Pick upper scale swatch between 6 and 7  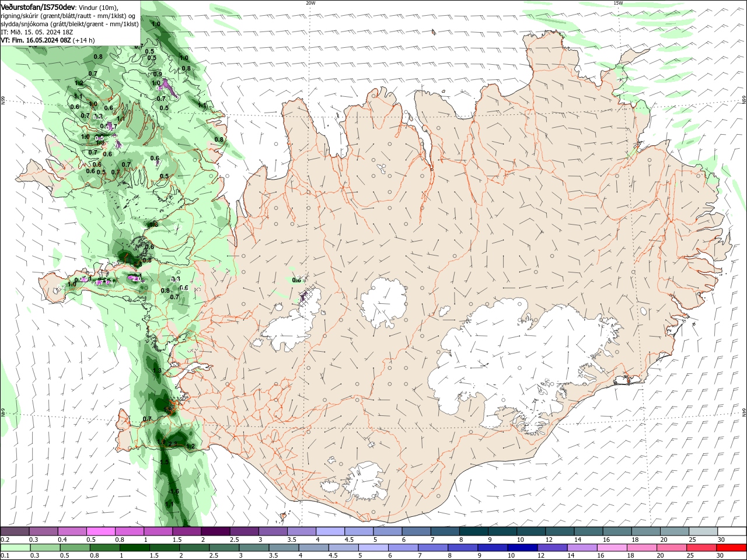pos(416,531)
